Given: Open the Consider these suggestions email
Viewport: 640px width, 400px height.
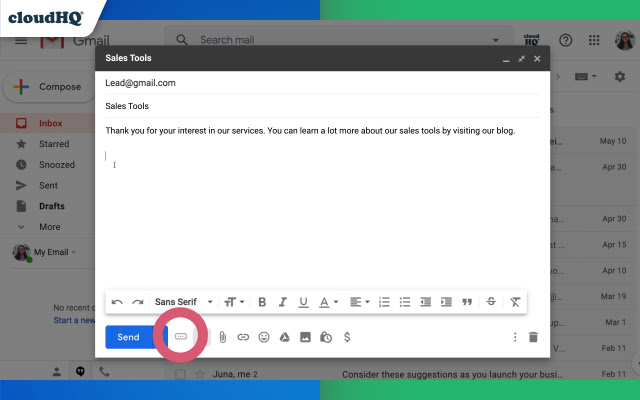Looking at the screenshot, I should [452, 374].
